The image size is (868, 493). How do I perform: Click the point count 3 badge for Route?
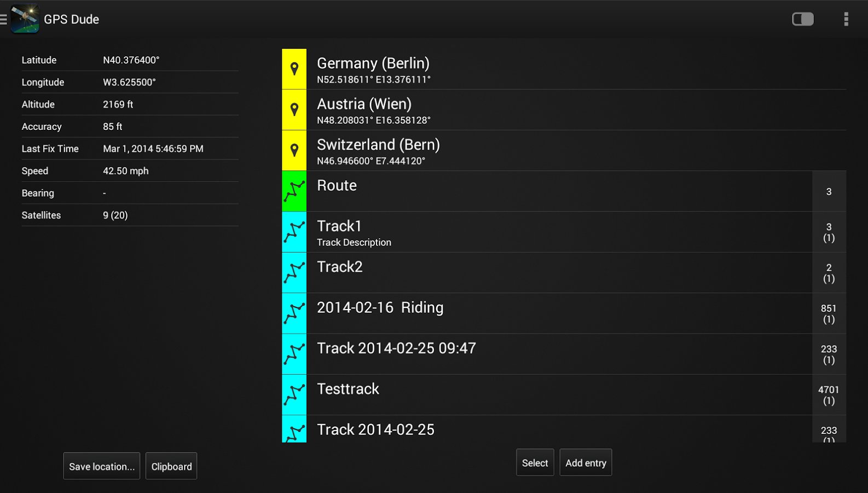829,191
